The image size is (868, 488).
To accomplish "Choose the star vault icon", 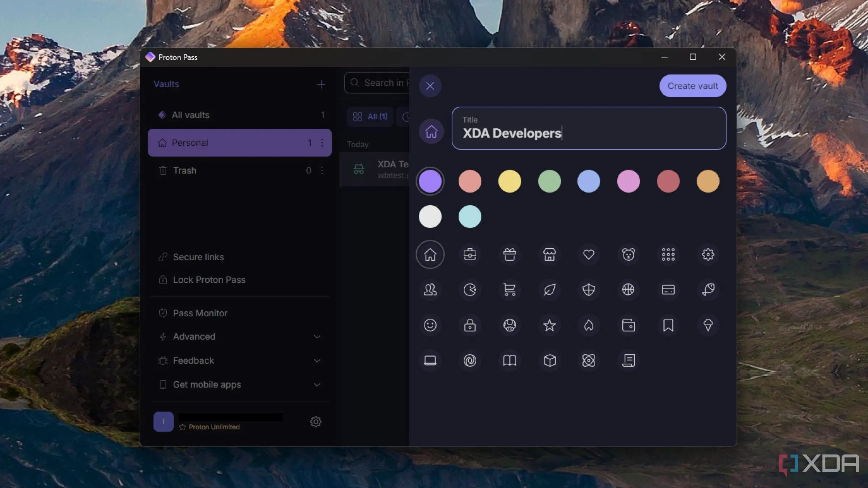I will pyautogui.click(x=549, y=325).
